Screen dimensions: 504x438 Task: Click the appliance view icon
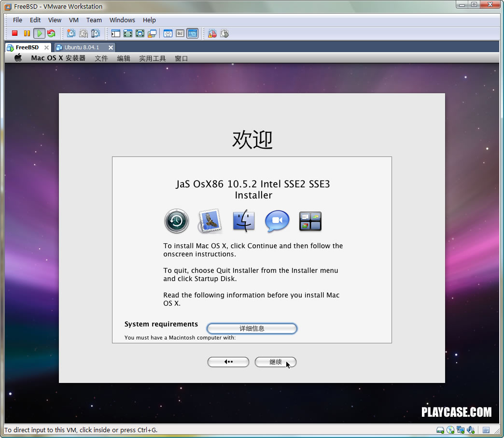point(180,33)
